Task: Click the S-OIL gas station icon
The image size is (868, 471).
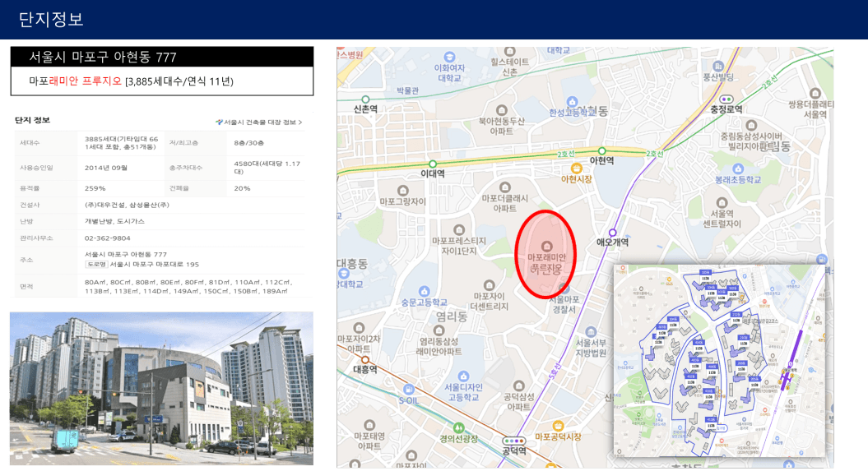Action: [x=408, y=389]
